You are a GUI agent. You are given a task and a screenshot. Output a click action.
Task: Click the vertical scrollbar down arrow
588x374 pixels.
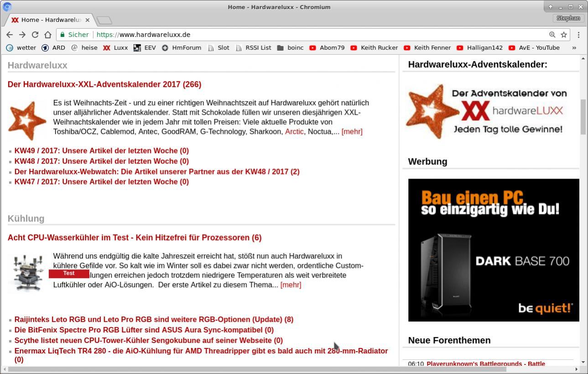coord(583,362)
